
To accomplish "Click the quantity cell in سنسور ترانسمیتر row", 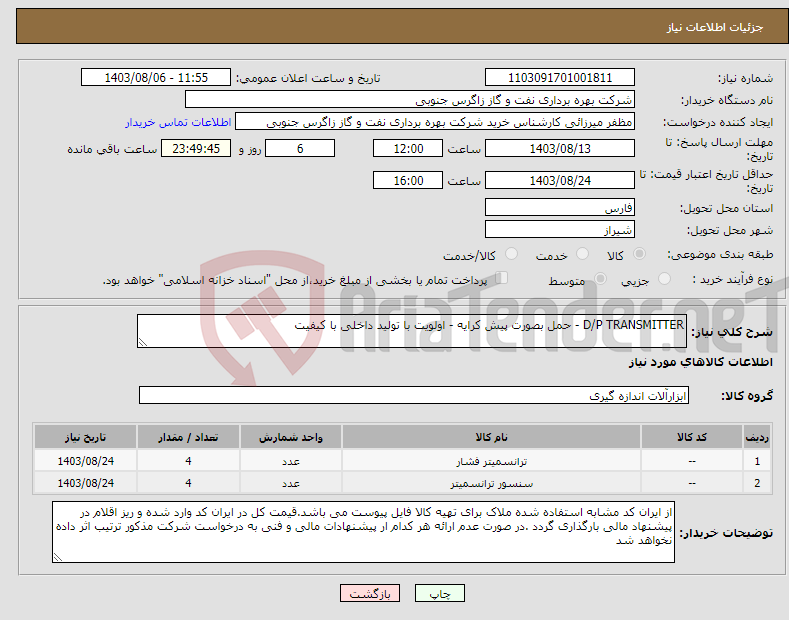I will click(x=188, y=483).
